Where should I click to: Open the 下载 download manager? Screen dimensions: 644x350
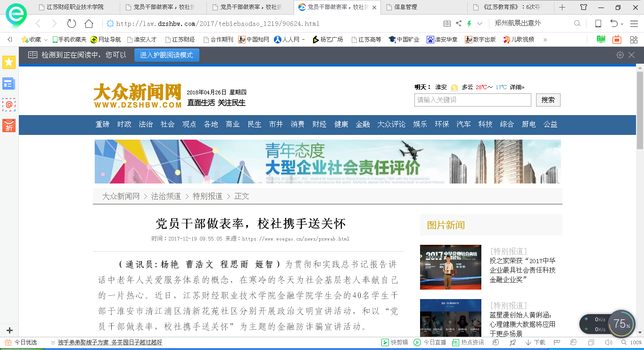click(x=535, y=342)
